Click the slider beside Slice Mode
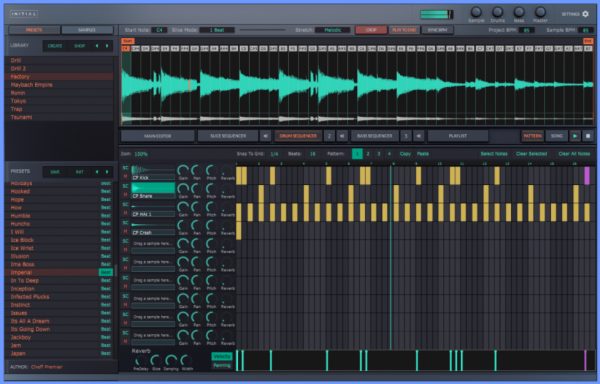 pyautogui.click(x=262, y=30)
